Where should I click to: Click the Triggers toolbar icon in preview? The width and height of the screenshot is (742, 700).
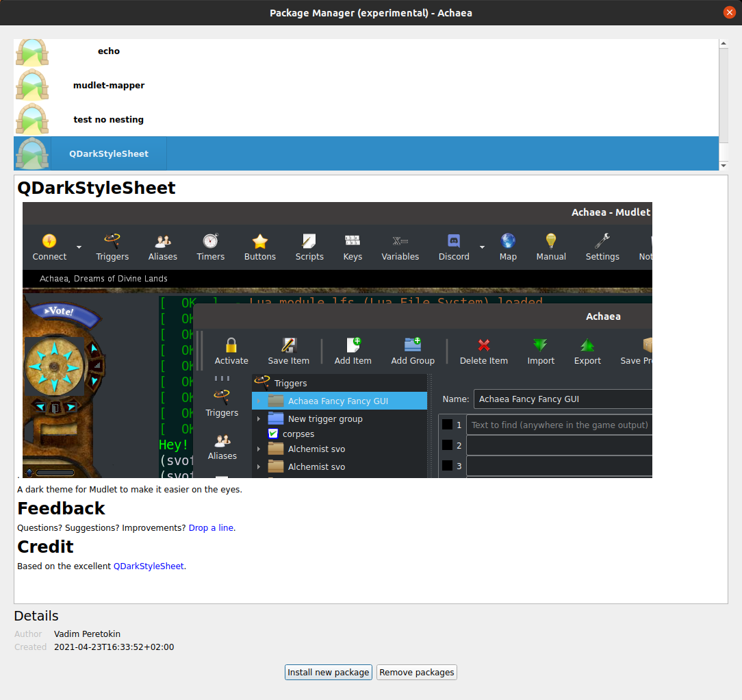pos(112,241)
